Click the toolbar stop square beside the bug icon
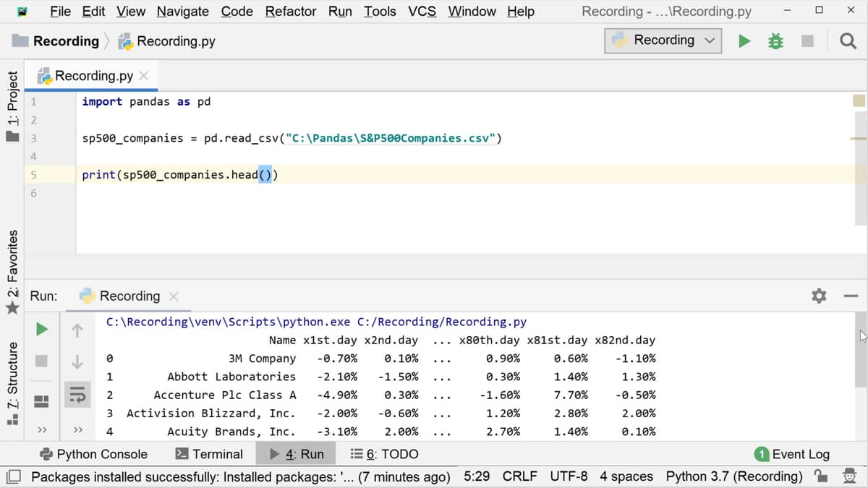The image size is (868, 488). pos(807,41)
